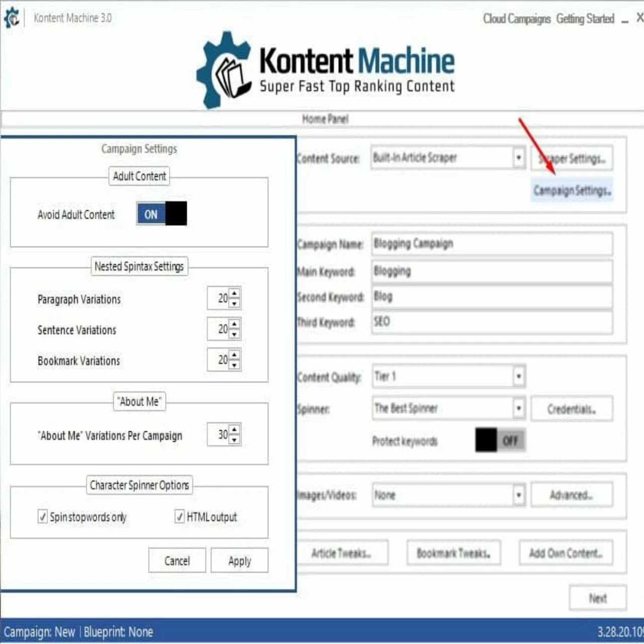Click the Kontent Machine gear icon in title bar
The width and height of the screenshot is (644, 644).
point(11,18)
